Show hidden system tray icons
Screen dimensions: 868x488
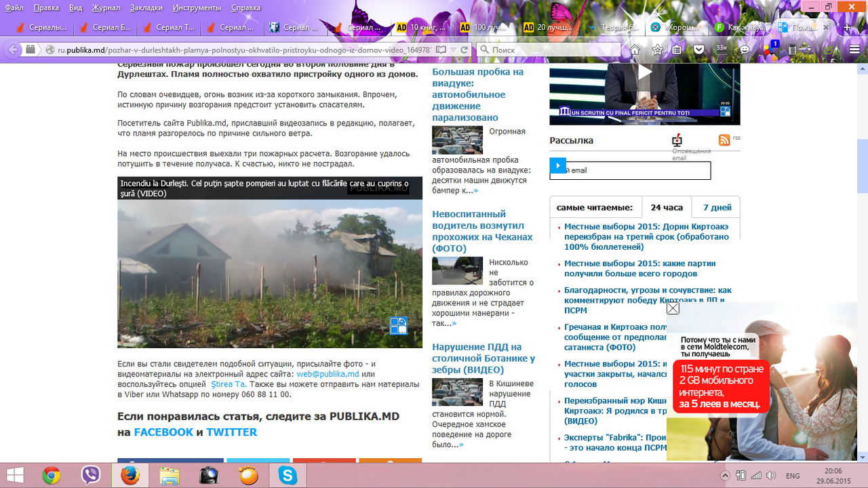[725, 476]
